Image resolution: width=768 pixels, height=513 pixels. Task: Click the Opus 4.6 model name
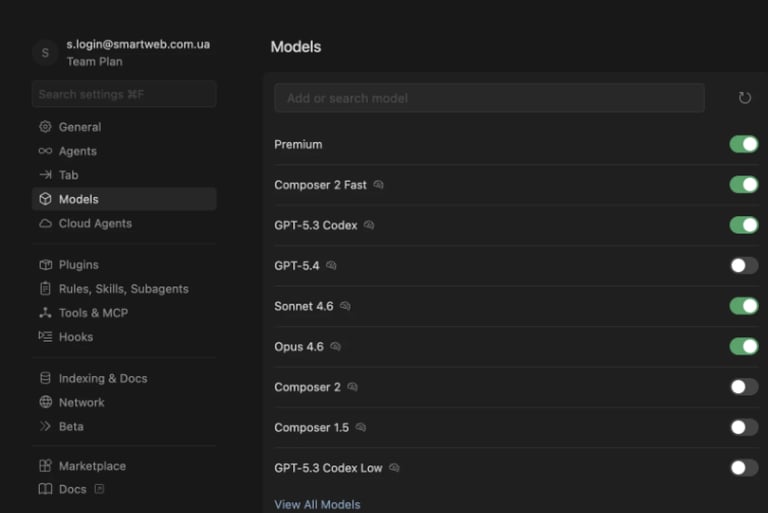point(299,346)
